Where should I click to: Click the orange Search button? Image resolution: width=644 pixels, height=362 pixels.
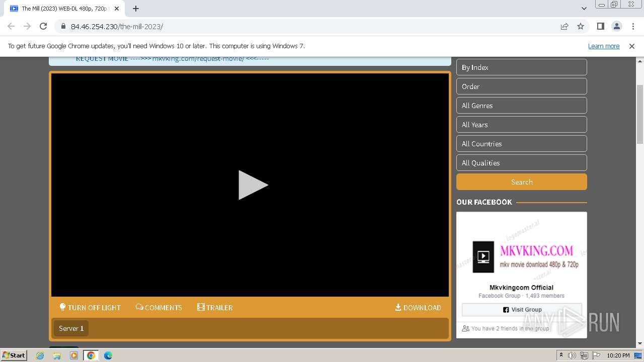point(521,182)
